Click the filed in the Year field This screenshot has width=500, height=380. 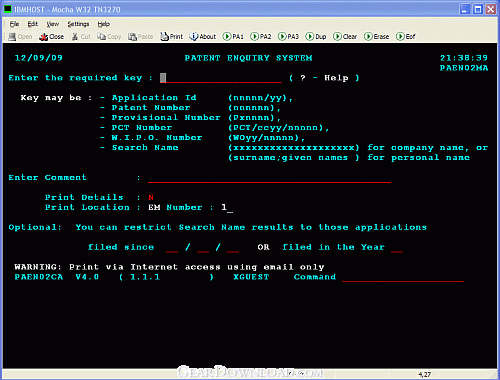pyautogui.click(x=397, y=247)
